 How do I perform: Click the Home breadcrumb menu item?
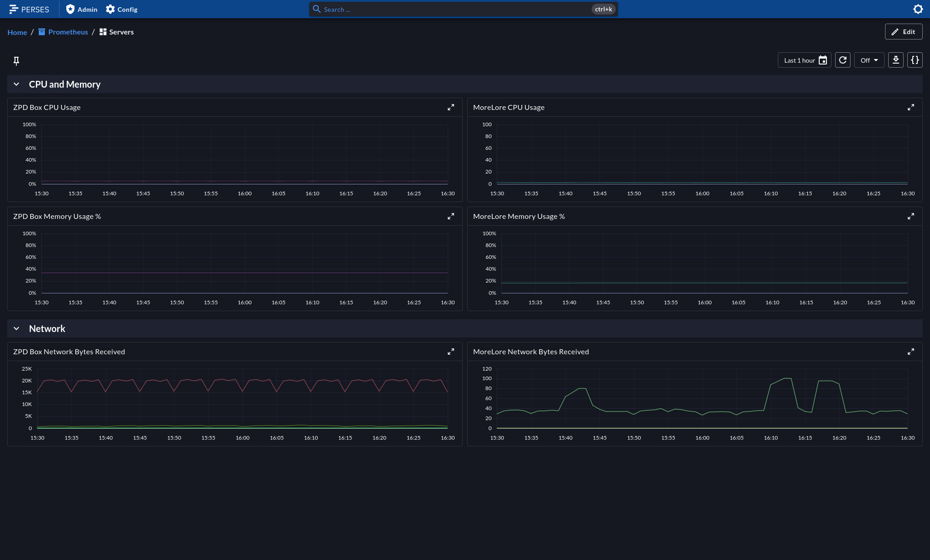pyautogui.click(x=17, y=32)
